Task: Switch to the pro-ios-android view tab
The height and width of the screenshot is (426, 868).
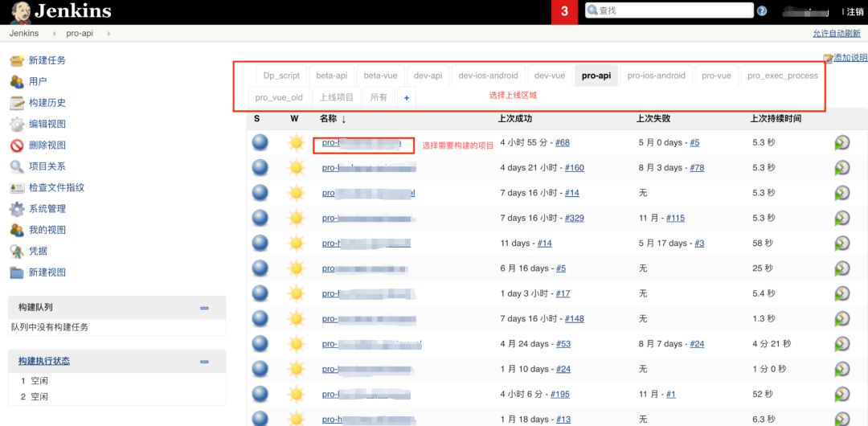Action: tap(656, 76)
